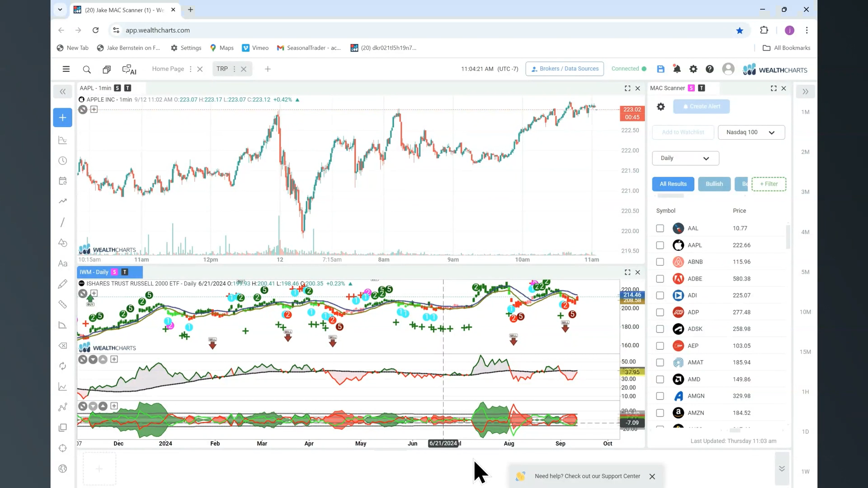
Task: Check the ABNB row checkbox
Action: click(x=660, y=262)
